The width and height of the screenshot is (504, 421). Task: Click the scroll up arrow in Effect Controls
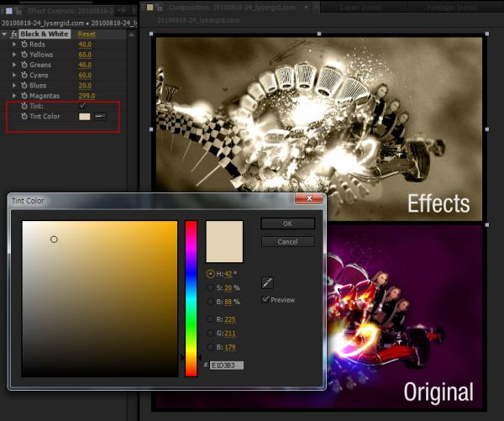point(132,34)
